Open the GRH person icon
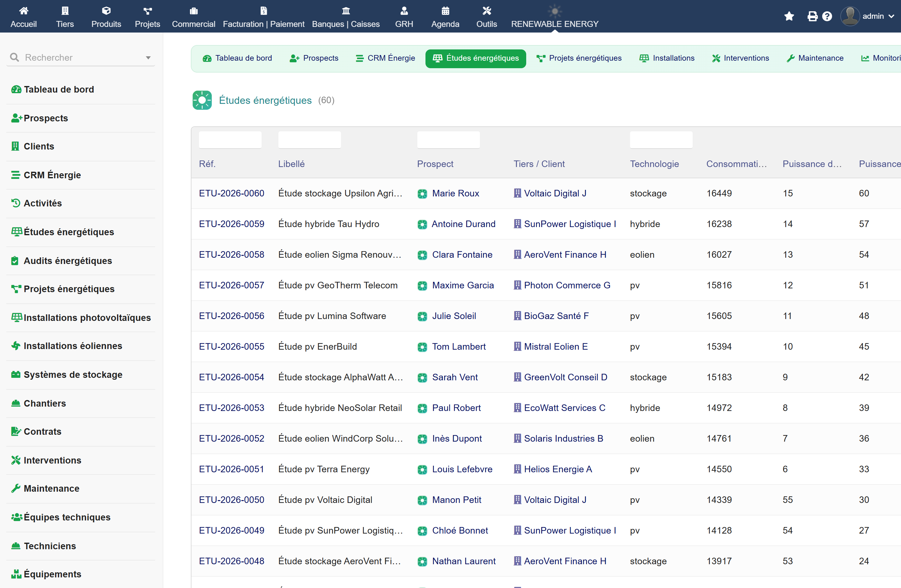 tap(404, 11)
